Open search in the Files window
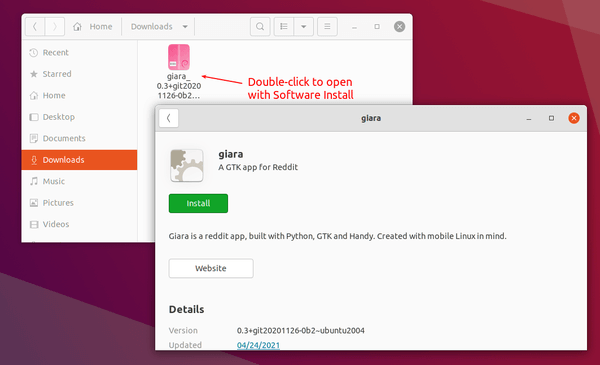This screenshot has width=600, height=365. 260,26
